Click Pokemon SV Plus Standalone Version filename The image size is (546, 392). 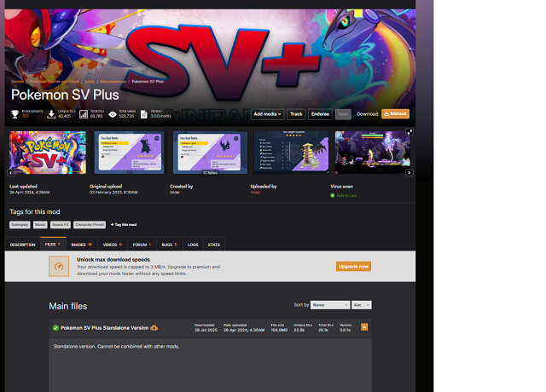coord(104,327)
